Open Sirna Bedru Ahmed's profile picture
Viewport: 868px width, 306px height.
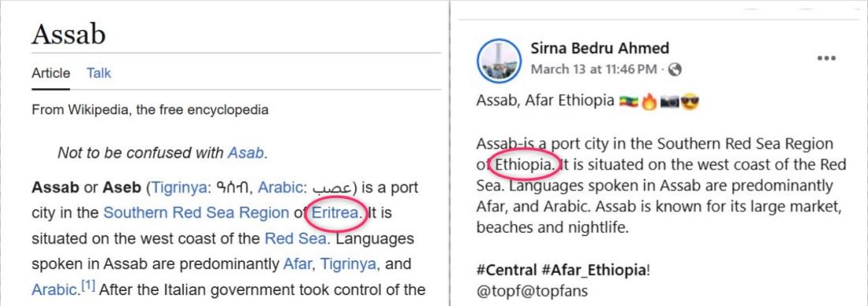point(499,61)
